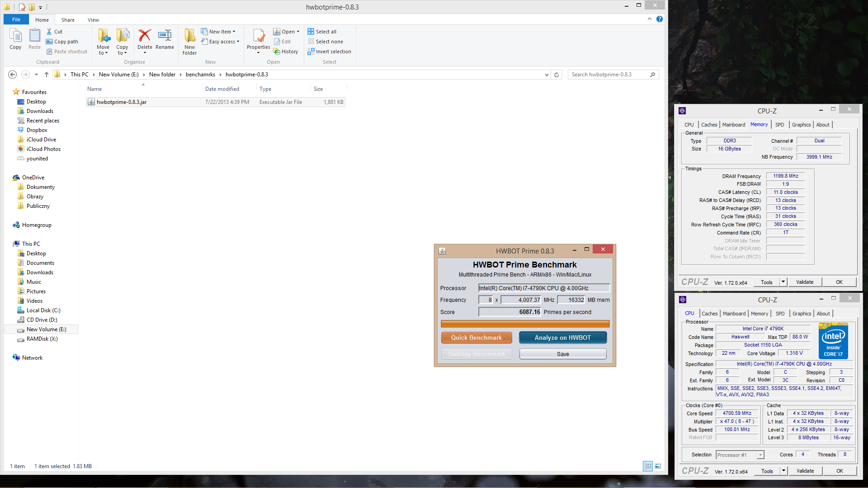Open Caches tab in lower CPU-Z window
The width and height of the screenshot is (868, 488).
709,314
